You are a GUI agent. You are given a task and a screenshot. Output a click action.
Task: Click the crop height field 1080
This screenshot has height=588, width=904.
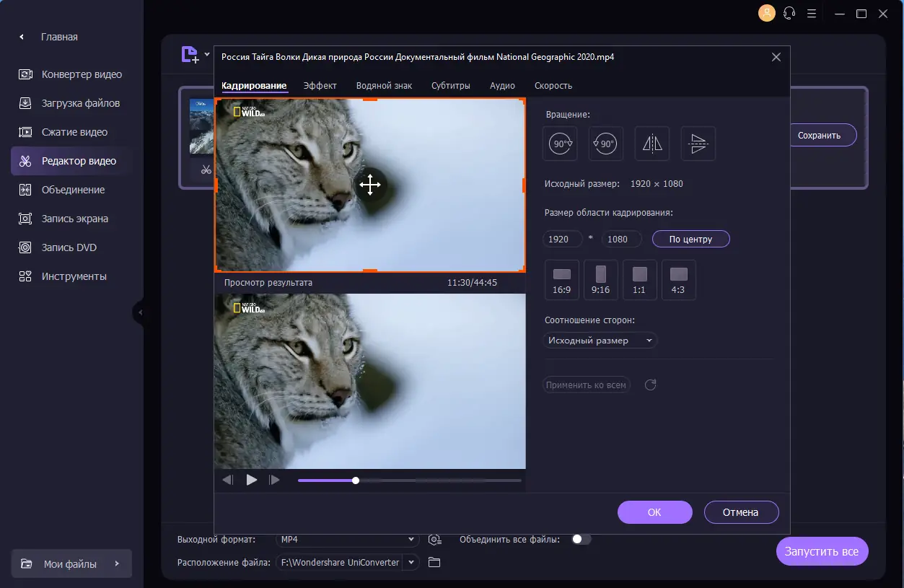click(x=621, y=239)
